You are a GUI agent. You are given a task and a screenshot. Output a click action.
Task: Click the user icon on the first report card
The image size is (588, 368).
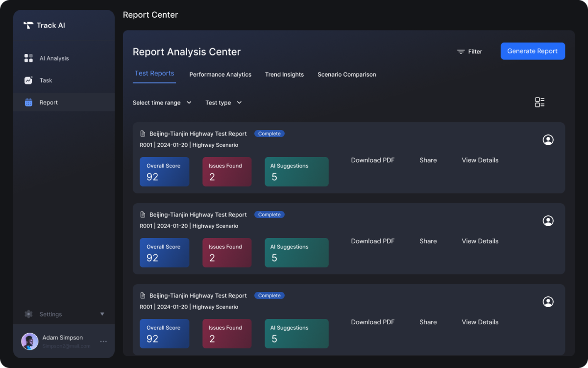(548, 140)
